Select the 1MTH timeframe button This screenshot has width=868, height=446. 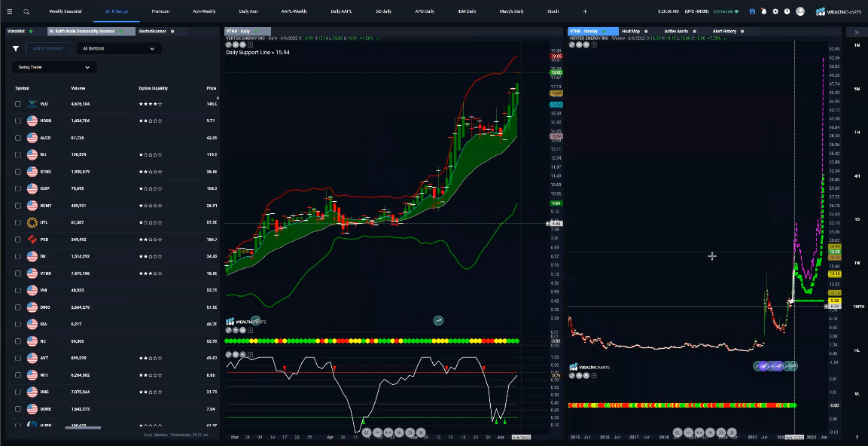point(857,307)
